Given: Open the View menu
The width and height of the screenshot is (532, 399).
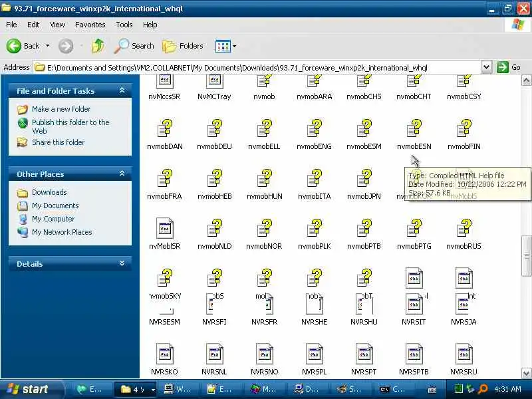Looking at the screenshot, I should pyautogui.click(x=57, y=25).
